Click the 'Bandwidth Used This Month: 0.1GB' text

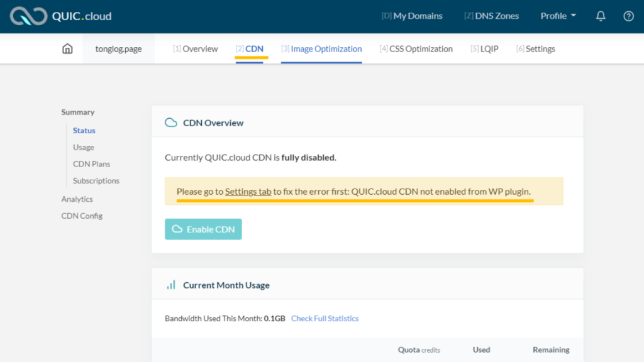(x=225, y=318)
